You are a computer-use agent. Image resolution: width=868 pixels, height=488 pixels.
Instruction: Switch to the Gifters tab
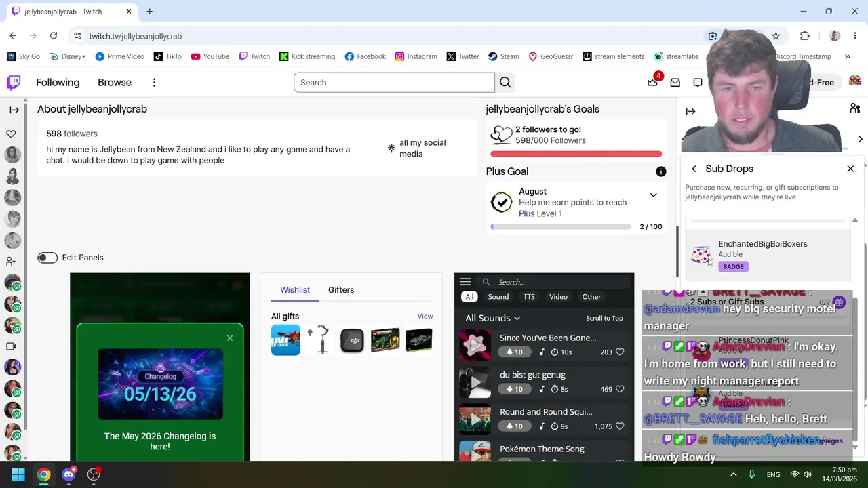coord(341,290)
